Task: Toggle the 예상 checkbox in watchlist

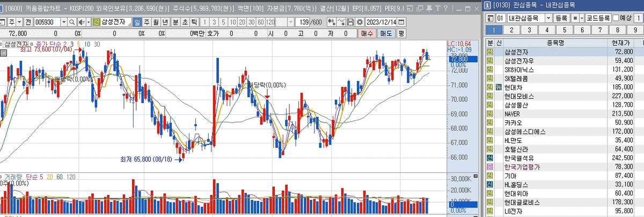Action: 616,18
